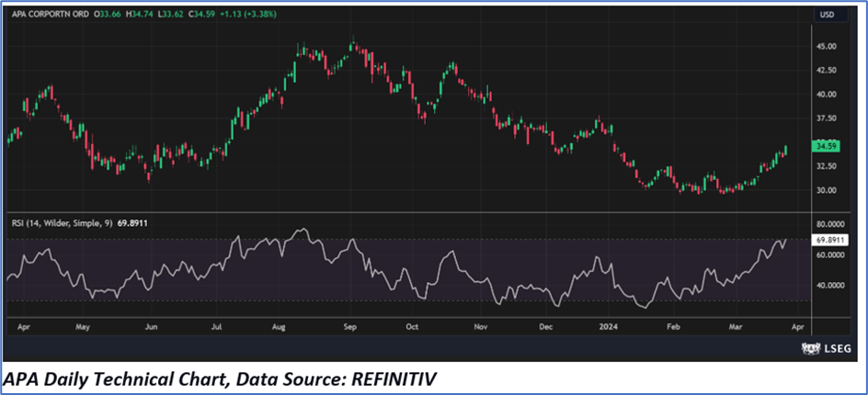Click the Apr label at the axis start
The height and width of the screenshot is (395, 868).
23,327
